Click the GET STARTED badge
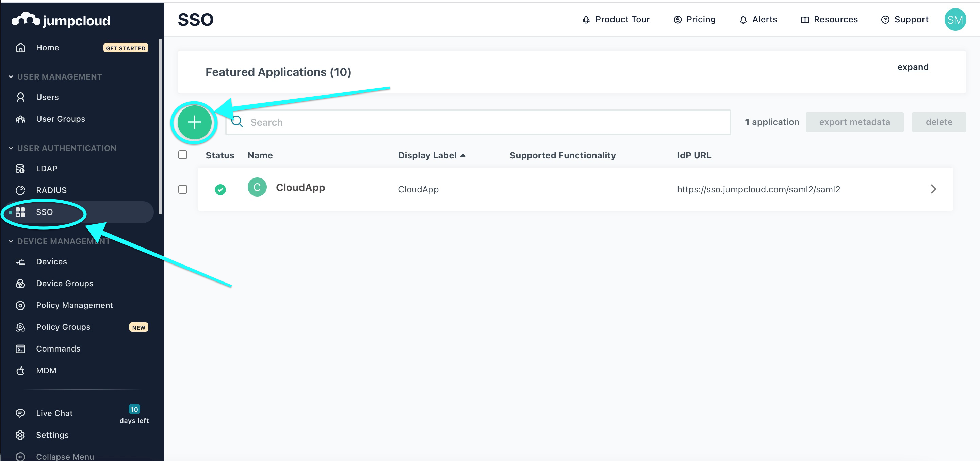Image resolution: width=980 pixels, height=461 pixels. [x=126, y=48]
